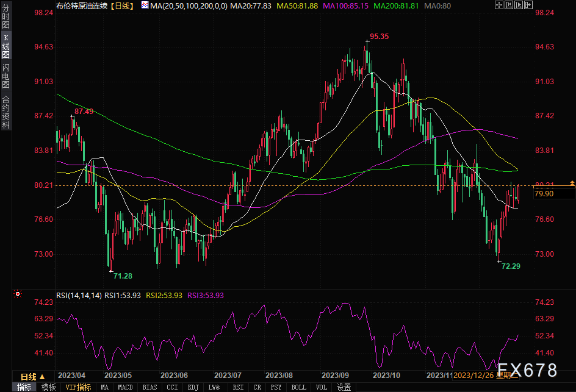The image size is (576, 392).
Task: Click the panel exit arrow icon
Action: point(528,5)
